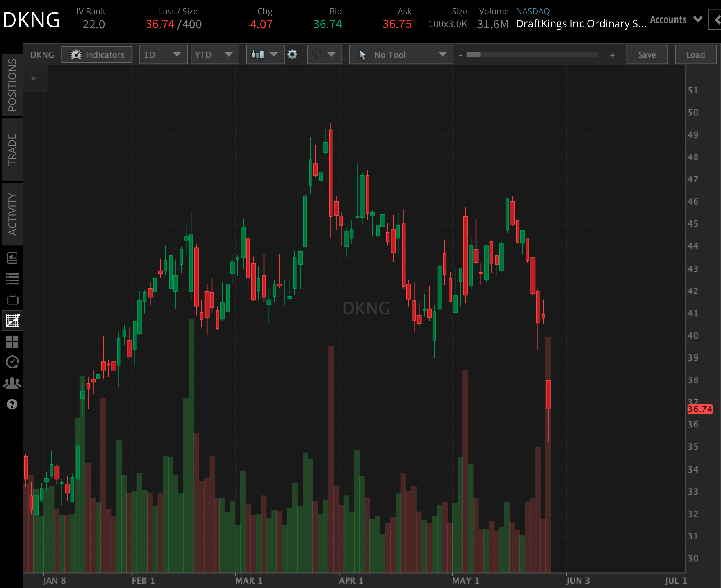The image size is (721, 588).
Task: Open the people follow icon
Action: [x=12, y=383]
